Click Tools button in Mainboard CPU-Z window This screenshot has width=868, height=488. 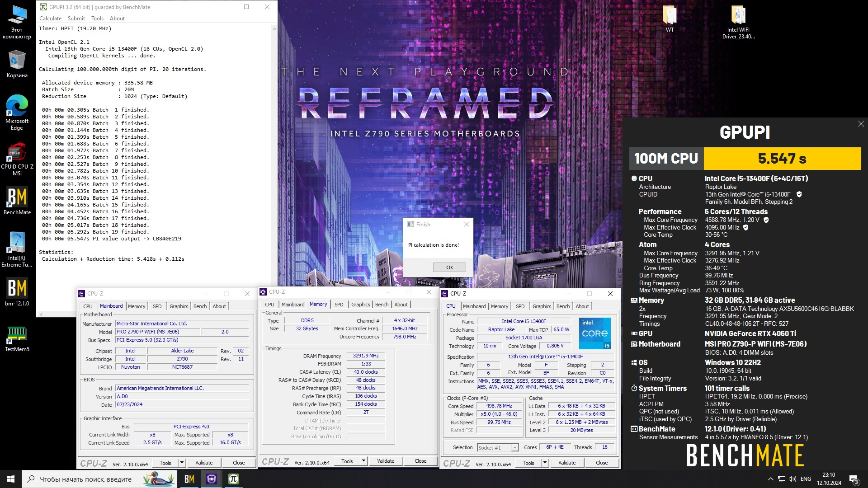165,463
